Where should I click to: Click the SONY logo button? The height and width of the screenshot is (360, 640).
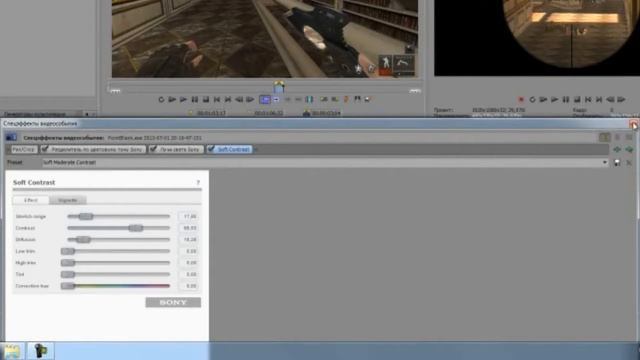click(x=173, y=302)
